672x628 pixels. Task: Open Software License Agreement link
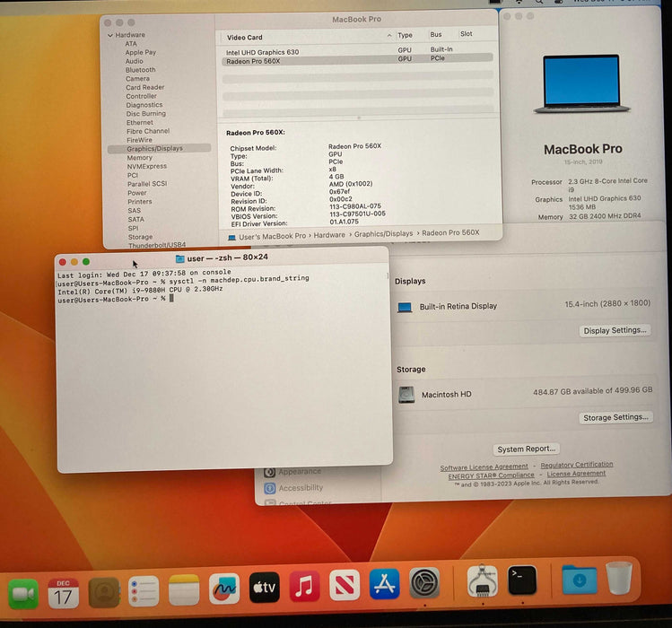(484, 467)
